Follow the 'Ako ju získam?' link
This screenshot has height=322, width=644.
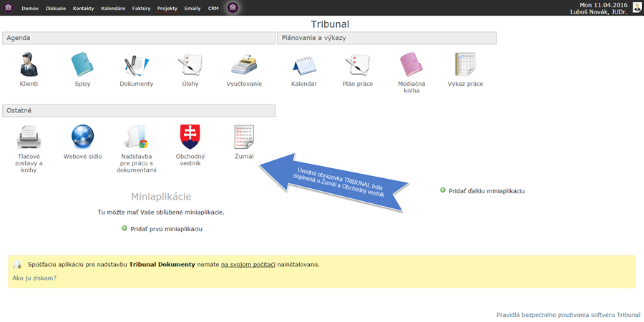(x=34, y=278)
